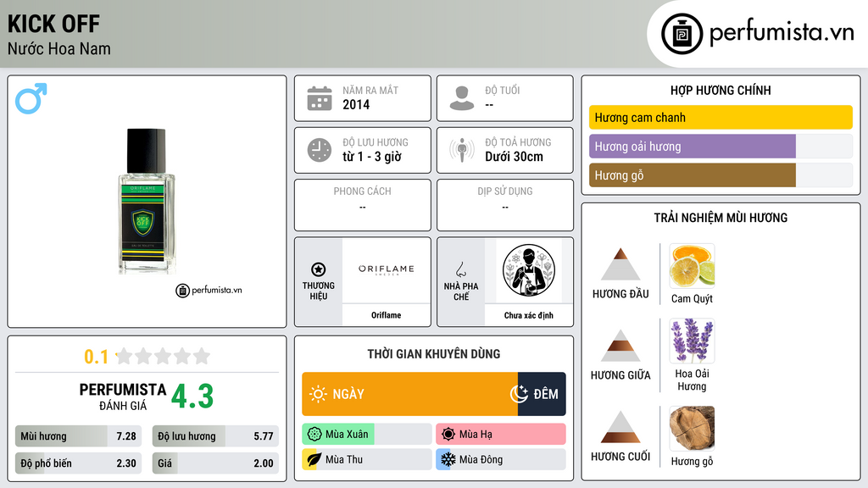Click the Trải nghiệm mùi hương heading
Viewport: 868px width, 488px height.
click(x=721, y=218)
